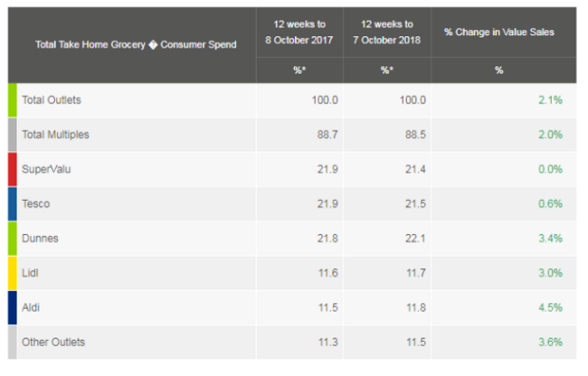The width and height of the screenshot is (588, 376).
Task: Select the 'SuperValu' row label
Action: tap(46, 169)
